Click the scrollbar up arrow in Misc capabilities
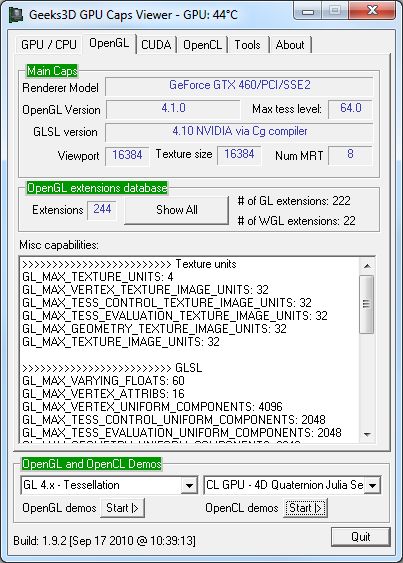Screen dimensions: 403x563 point(367,266)
